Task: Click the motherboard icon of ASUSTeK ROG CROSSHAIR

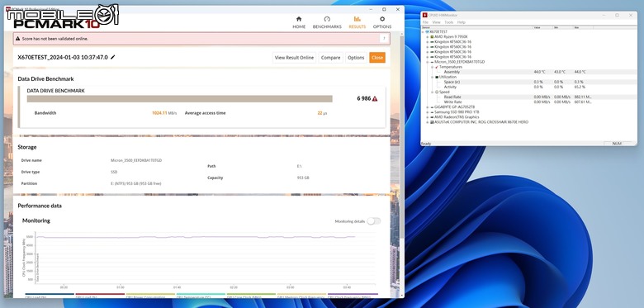Action: pos(432,122)
